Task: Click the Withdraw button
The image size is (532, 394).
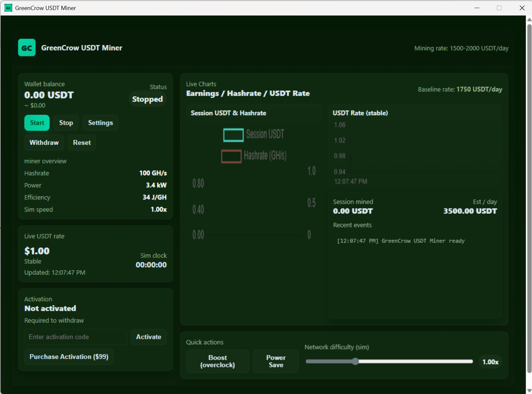Action: point(44,142)
